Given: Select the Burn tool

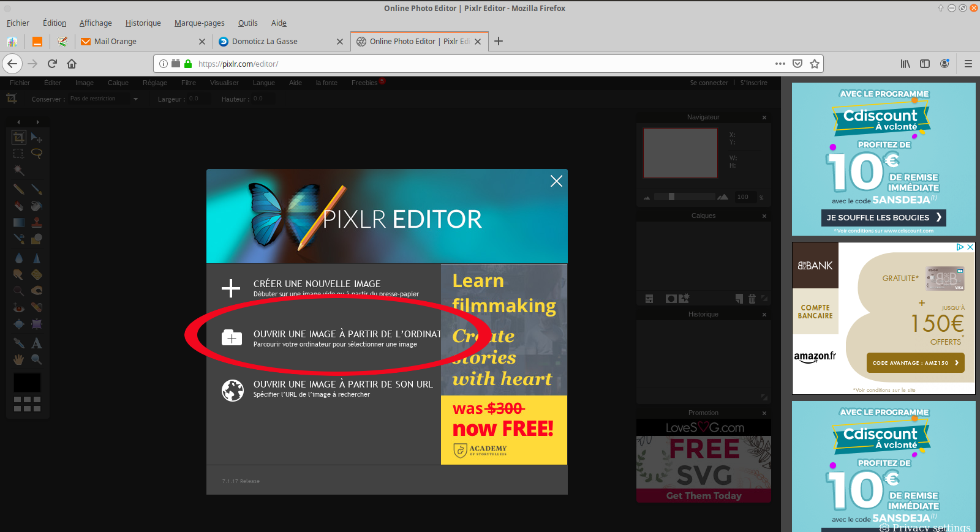Looking at the screenshot, I should point(37,291).
